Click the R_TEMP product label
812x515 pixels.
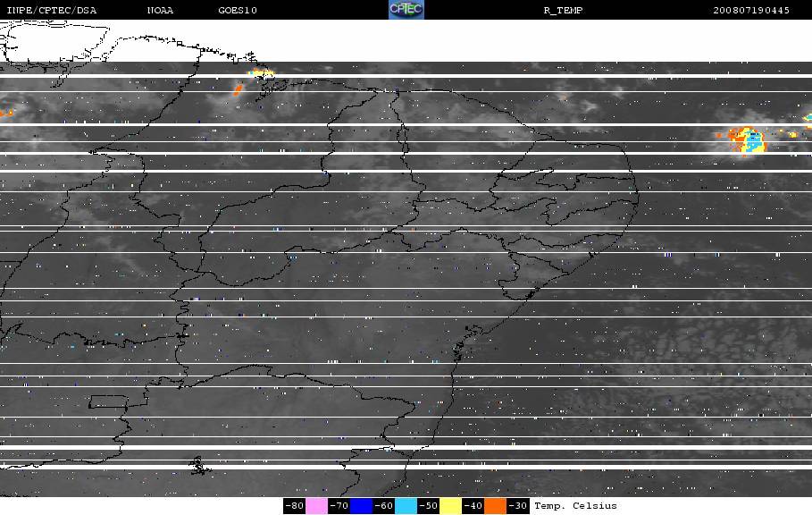point(563,10)
